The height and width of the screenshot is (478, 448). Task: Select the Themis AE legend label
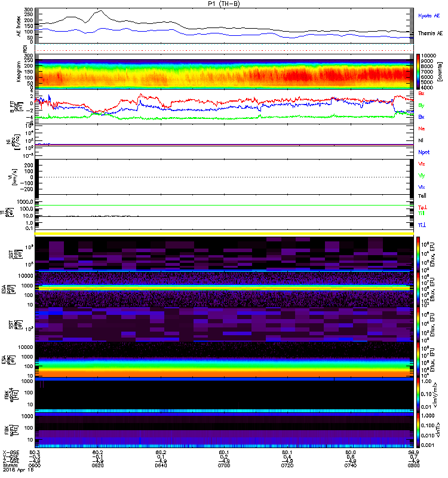430,33
